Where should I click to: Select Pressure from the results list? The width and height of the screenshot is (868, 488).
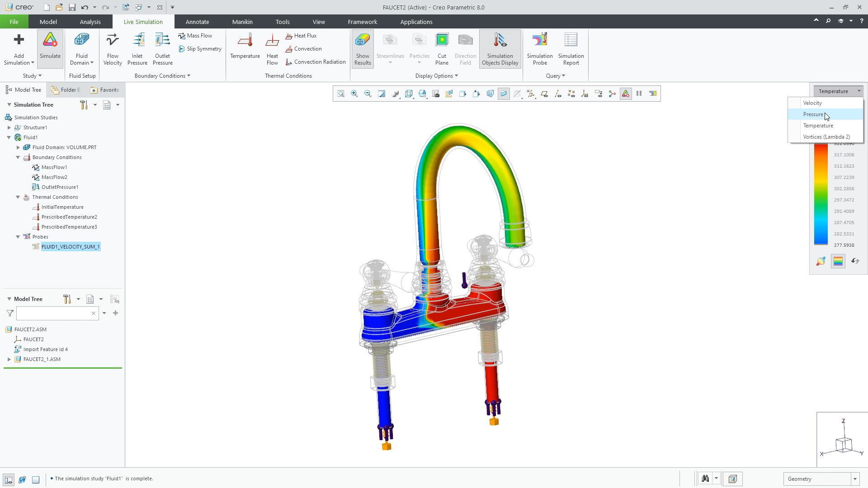(x=813, y=114)
